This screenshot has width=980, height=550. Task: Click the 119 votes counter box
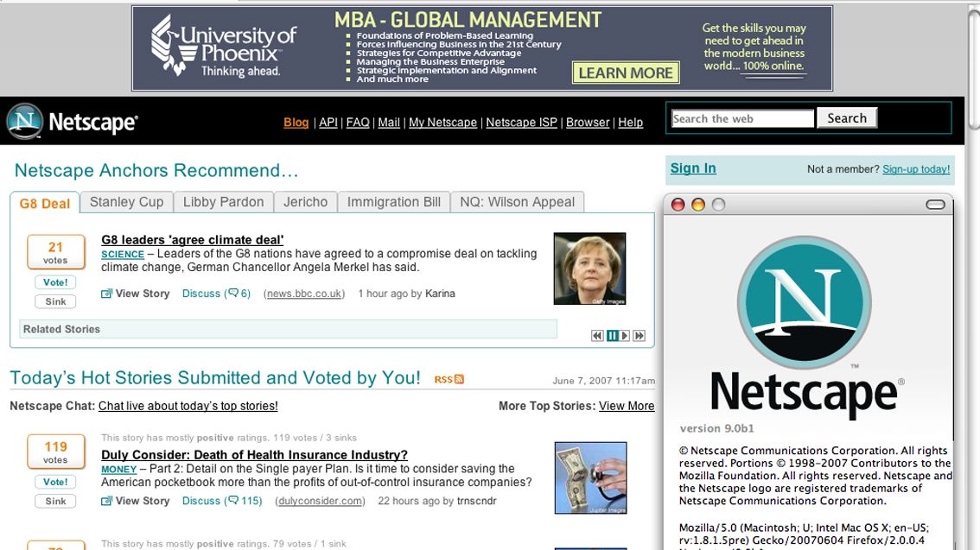55,452
